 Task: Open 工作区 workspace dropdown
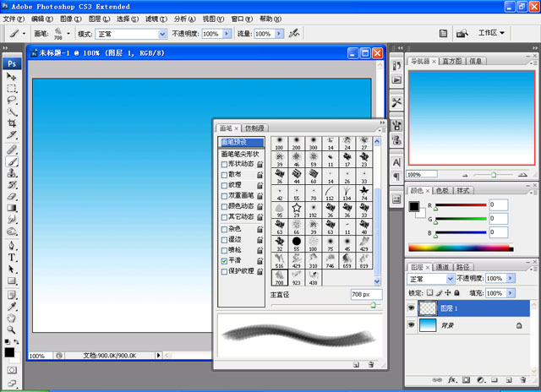point(491,33)
